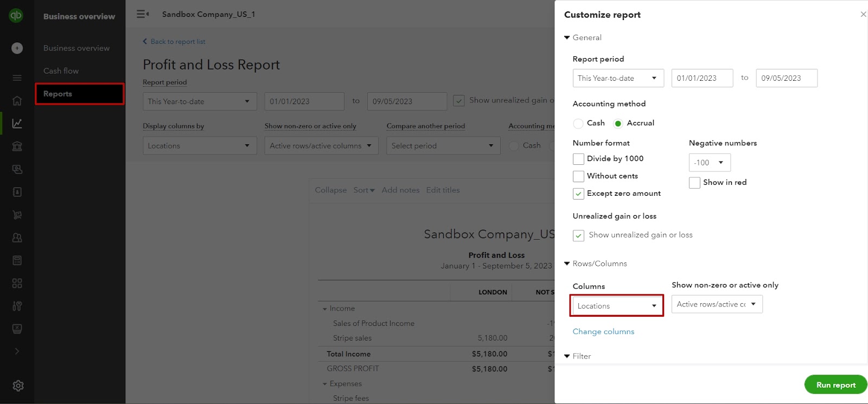Click the Stripe sales row label

point(353,338)
